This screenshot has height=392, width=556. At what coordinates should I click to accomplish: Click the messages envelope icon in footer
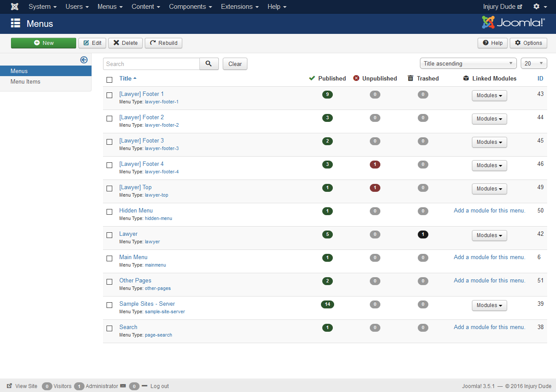pos(123,386)
